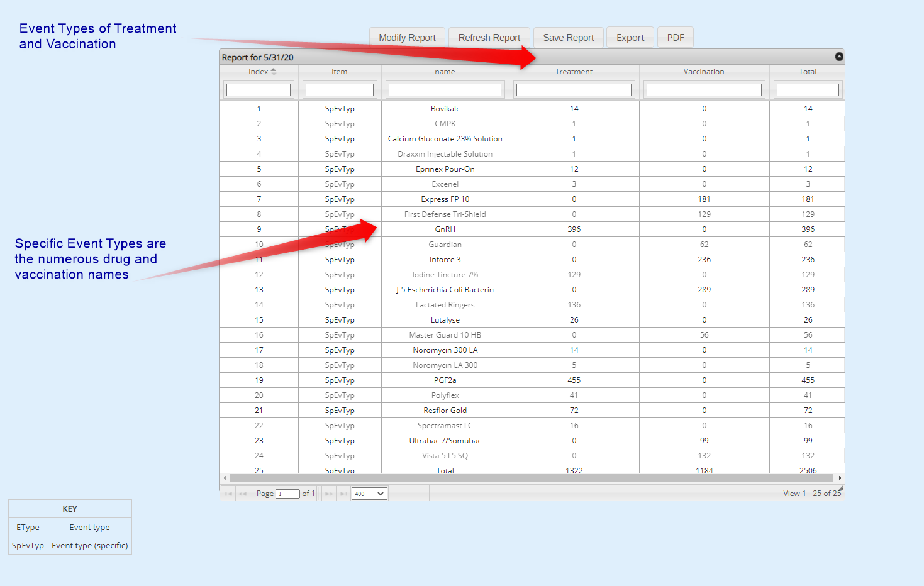Image resolution: width=924 pixels, height=586 pixels.
Task: Go to the previous page of results
Action: (x=243, y=494)
